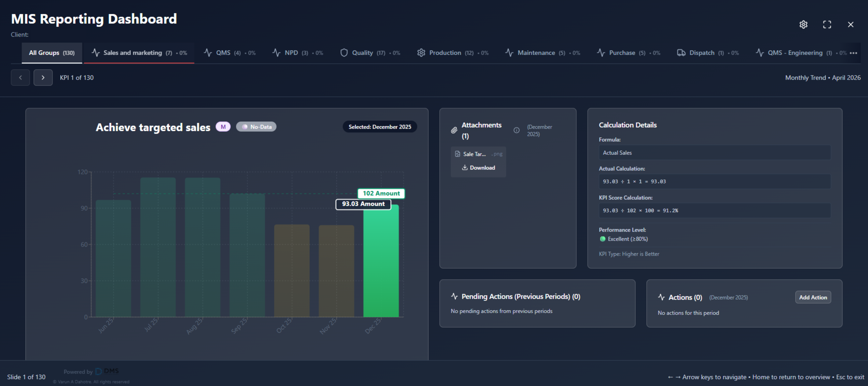Close the MIS Reporting Dashboard
This screenshot has width=868, height=386.
point(850,25)
